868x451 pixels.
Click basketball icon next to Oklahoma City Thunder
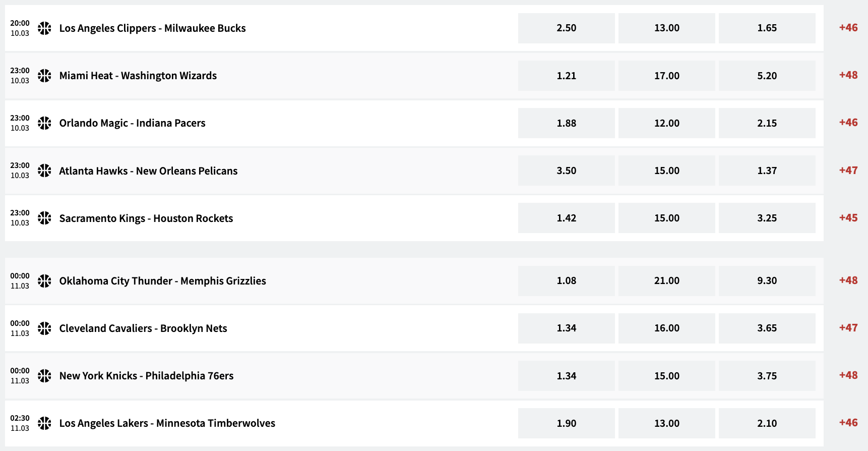(44, 281)
